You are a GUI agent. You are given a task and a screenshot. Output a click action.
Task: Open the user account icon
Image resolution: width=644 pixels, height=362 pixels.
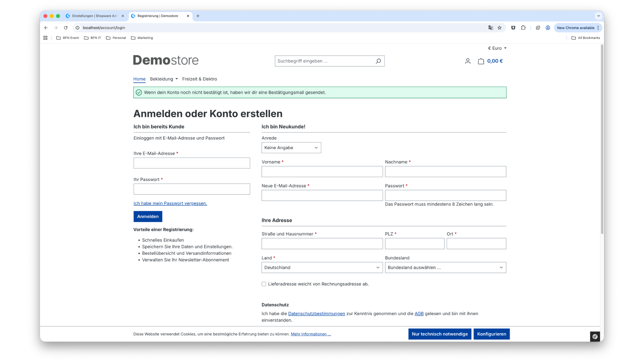point(468,61)
